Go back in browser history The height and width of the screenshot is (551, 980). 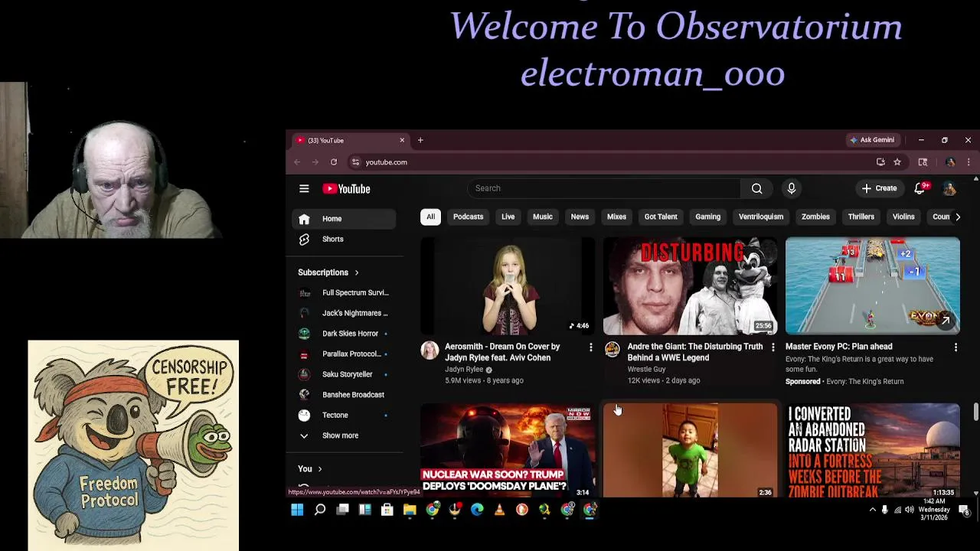297,162
